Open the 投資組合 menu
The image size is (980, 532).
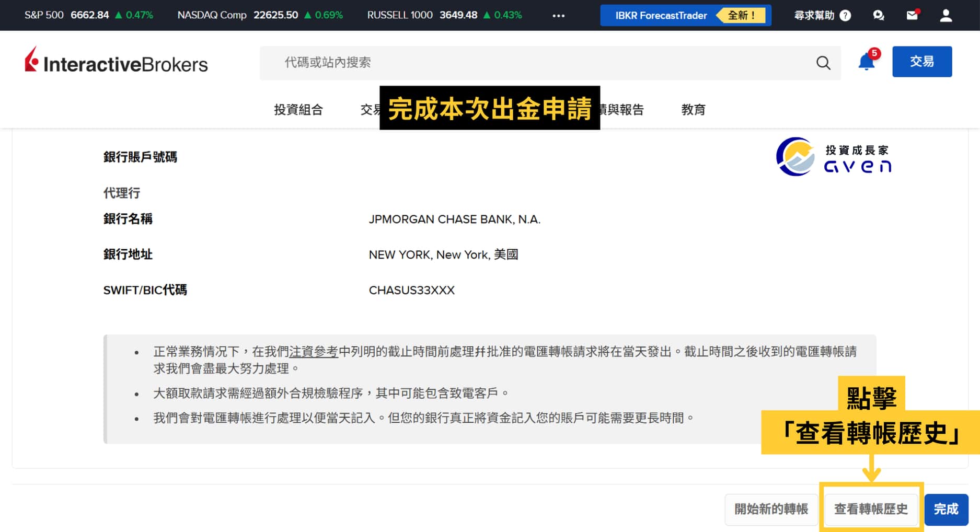point(298,110)
